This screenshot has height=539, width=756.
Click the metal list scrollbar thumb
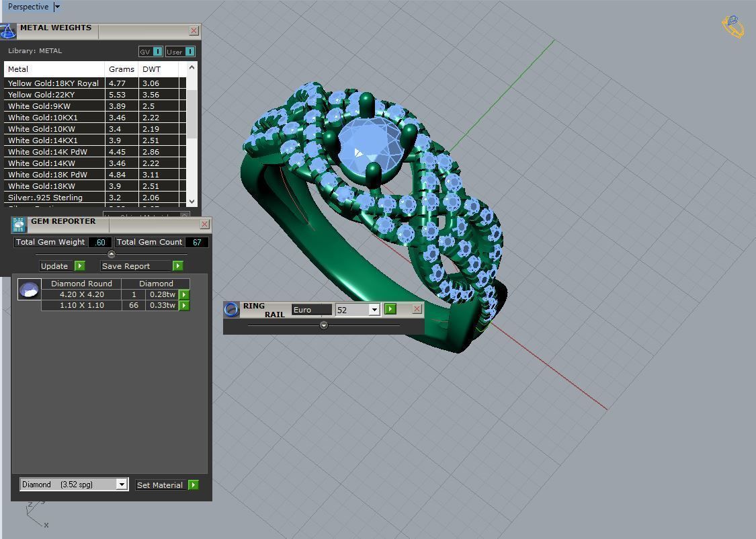[192, 114]
